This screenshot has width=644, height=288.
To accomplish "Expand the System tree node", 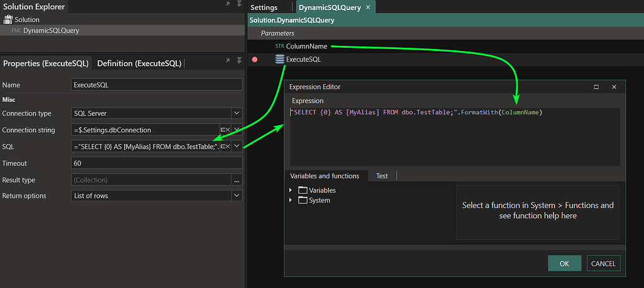I will 291,201.
